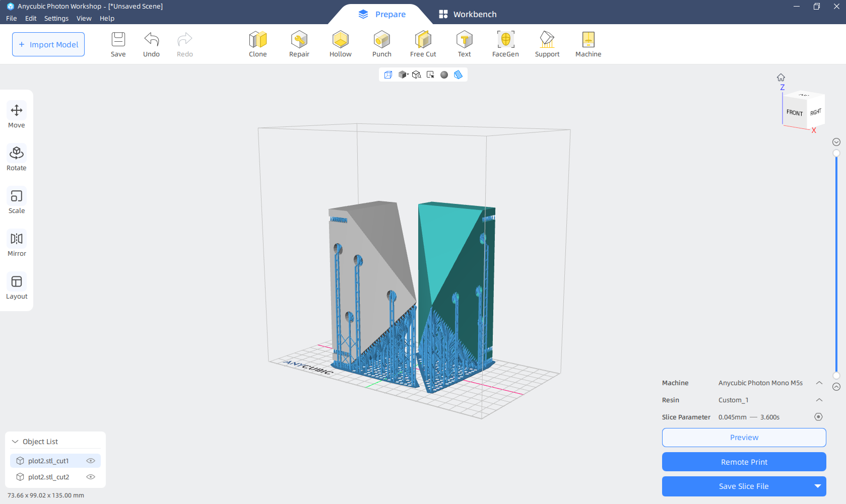Click the Import Model button
This screenshot has width=846, height=504.
48,44
